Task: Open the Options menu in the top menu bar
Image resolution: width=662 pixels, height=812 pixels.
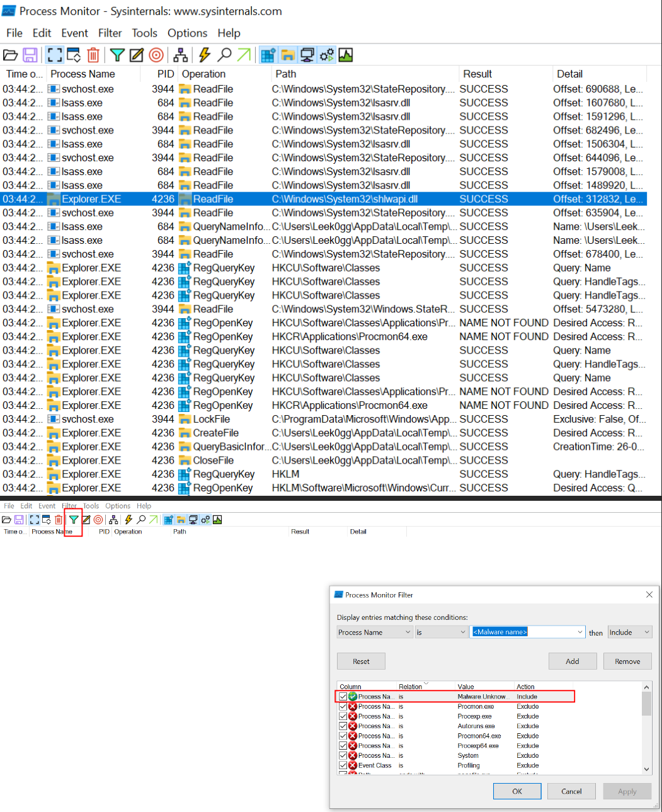Action: (x=187, y=33)
